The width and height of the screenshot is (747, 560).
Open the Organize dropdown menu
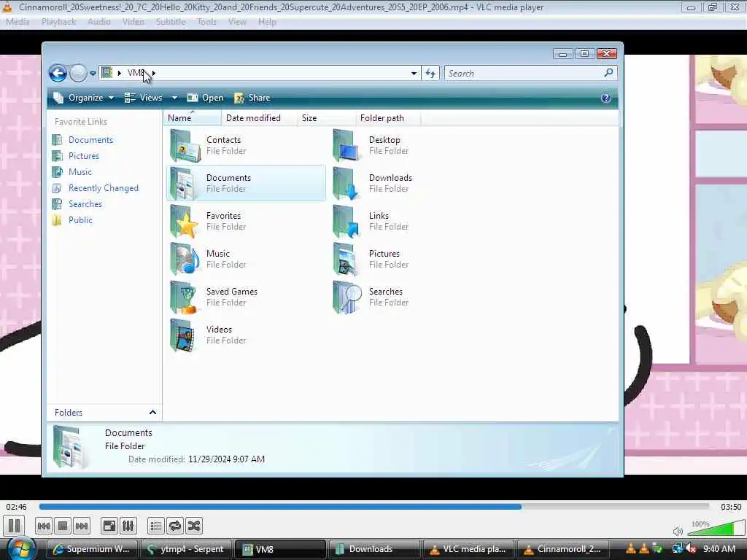click(x=84, y=98)
